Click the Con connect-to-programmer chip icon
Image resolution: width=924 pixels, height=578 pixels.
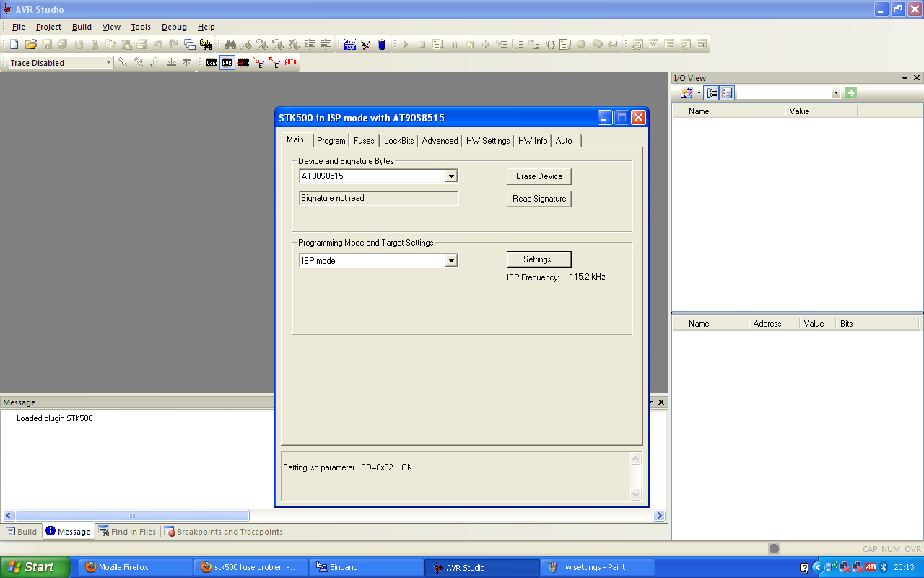pyautogui.click(x=211, y=63)
